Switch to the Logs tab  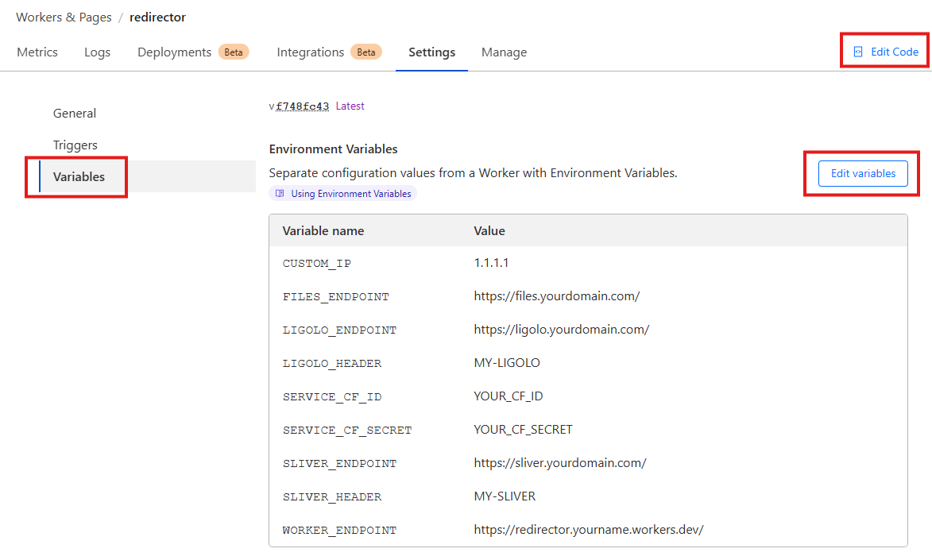[x=97, y=52]
